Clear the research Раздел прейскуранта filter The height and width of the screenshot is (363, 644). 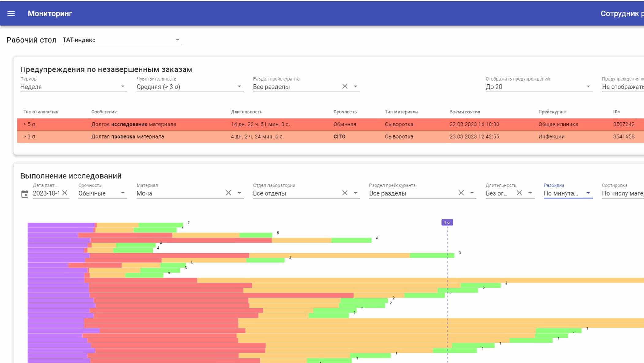click(461, 193)
